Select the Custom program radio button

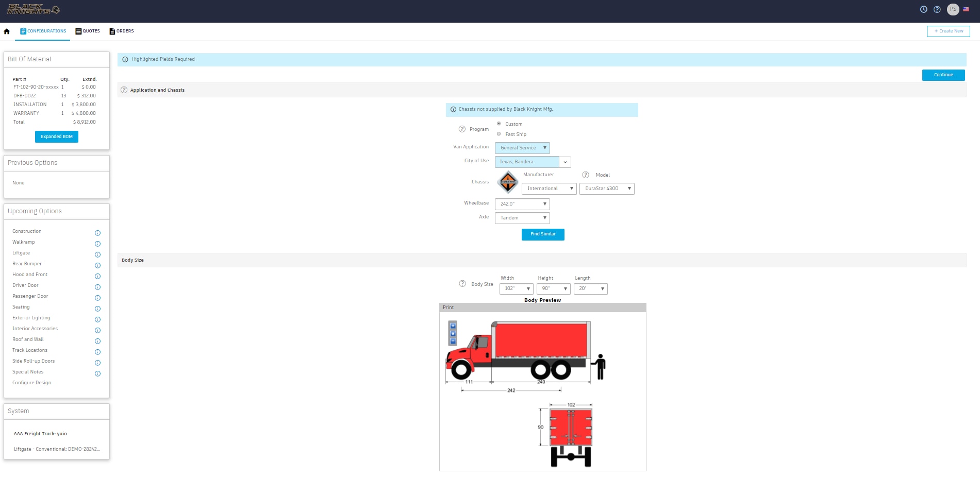coord(499,124)
